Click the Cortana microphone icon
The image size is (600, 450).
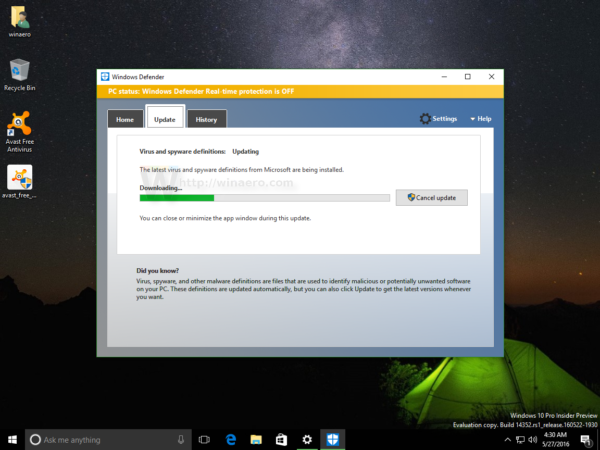(181, 440)
